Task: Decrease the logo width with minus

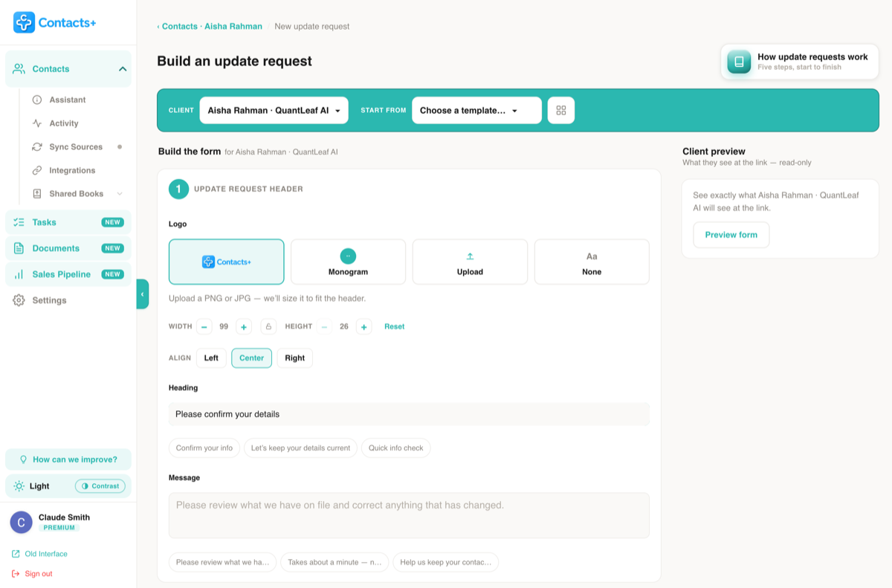Action: pos(204,326)
